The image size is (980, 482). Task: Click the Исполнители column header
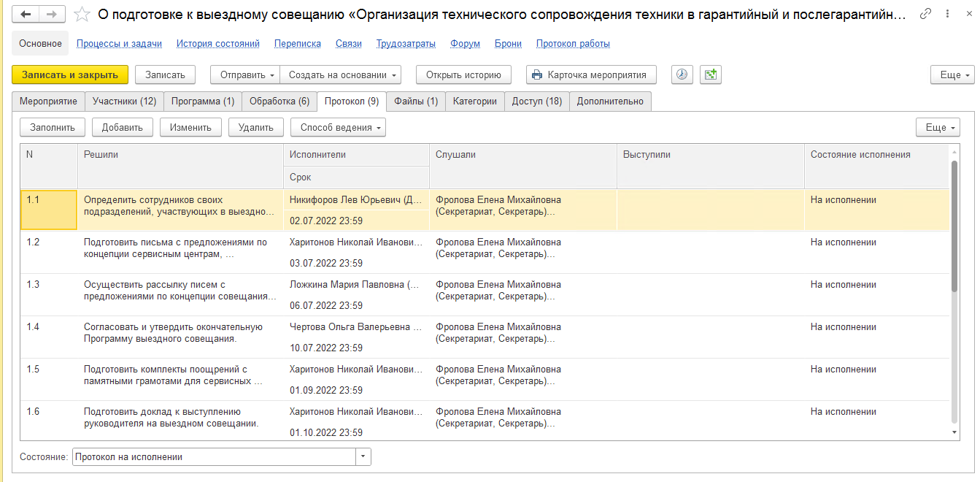(356, 155)
